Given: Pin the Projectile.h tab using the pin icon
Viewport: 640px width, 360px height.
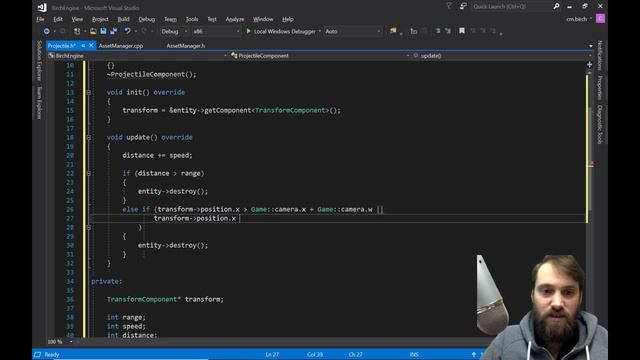Looking at the screenshot, I should tap(83, 46).
